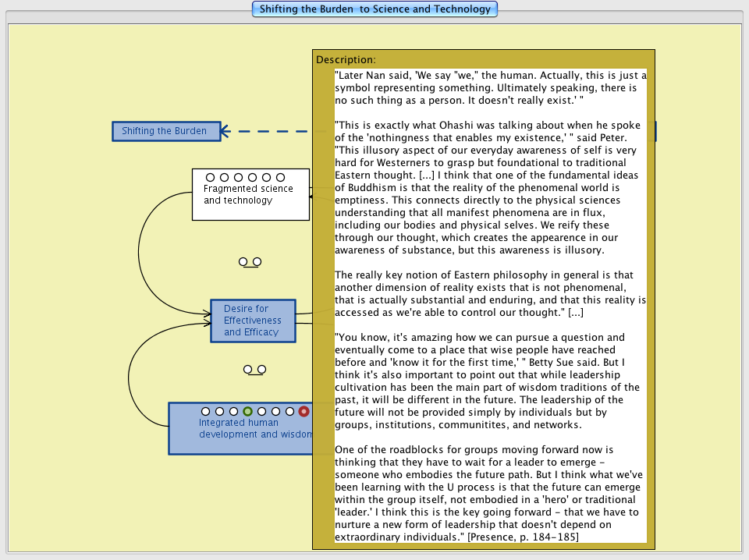Click the Description label of the popup

tap(346, 59)
